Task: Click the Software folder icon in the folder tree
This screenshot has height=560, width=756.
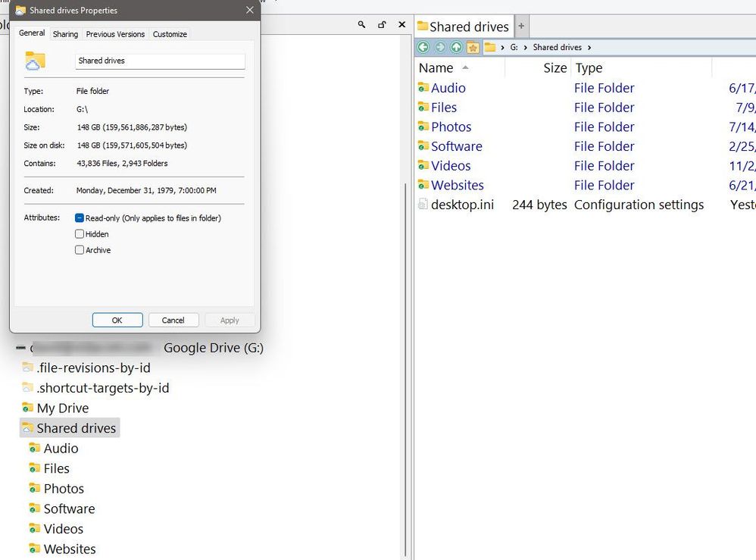Action: [x=34, y=508]
